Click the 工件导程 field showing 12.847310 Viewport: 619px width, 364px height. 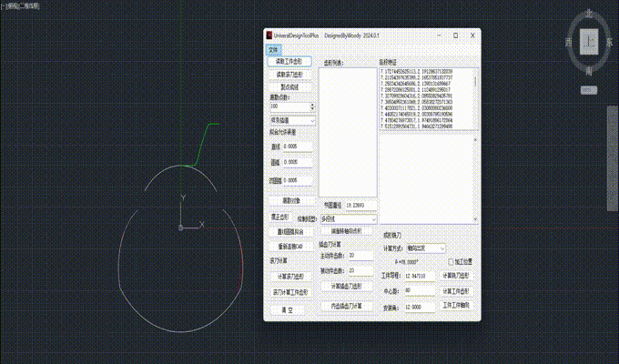pos(420,276)
